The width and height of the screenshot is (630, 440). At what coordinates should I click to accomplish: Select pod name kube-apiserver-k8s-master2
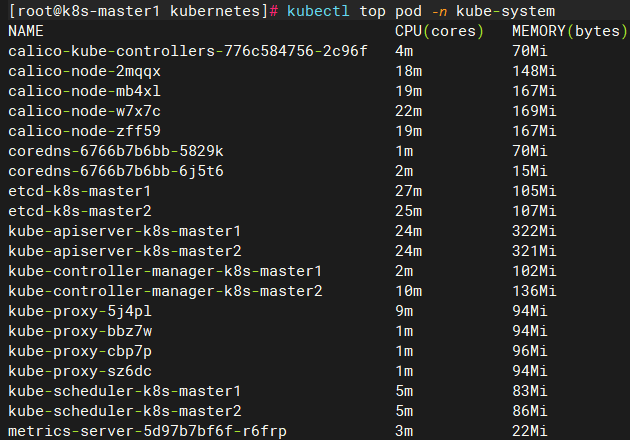[125, 251]
